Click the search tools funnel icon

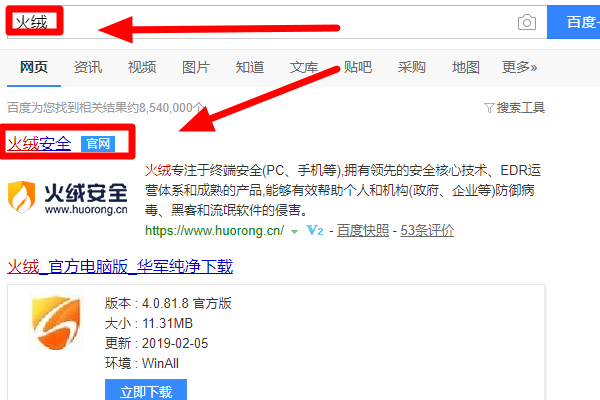pyautogui.click(x=489, y=108)
